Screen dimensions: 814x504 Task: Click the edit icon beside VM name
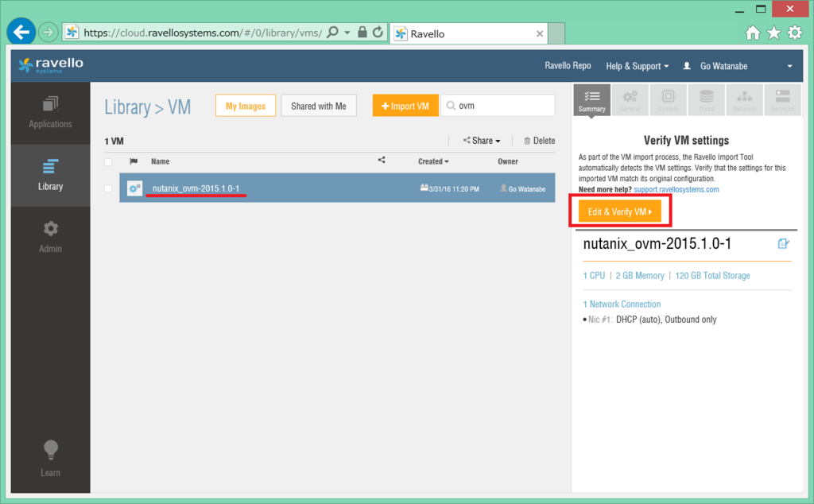coord(783,243)
